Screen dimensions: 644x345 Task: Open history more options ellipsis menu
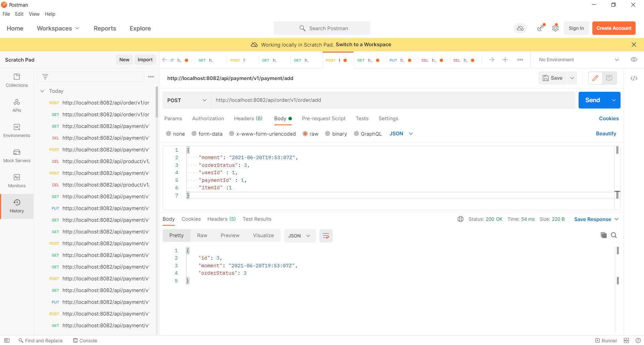(x=151, y=77)
